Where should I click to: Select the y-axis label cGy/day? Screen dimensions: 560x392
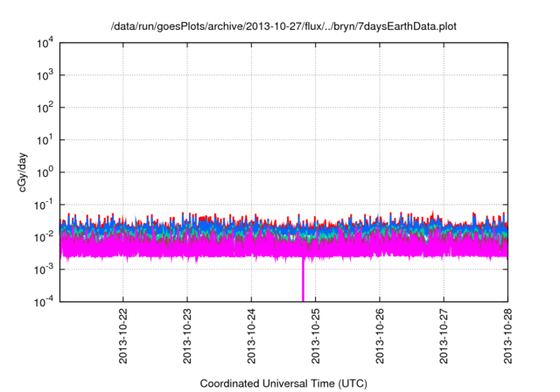[x=23, y=172]
